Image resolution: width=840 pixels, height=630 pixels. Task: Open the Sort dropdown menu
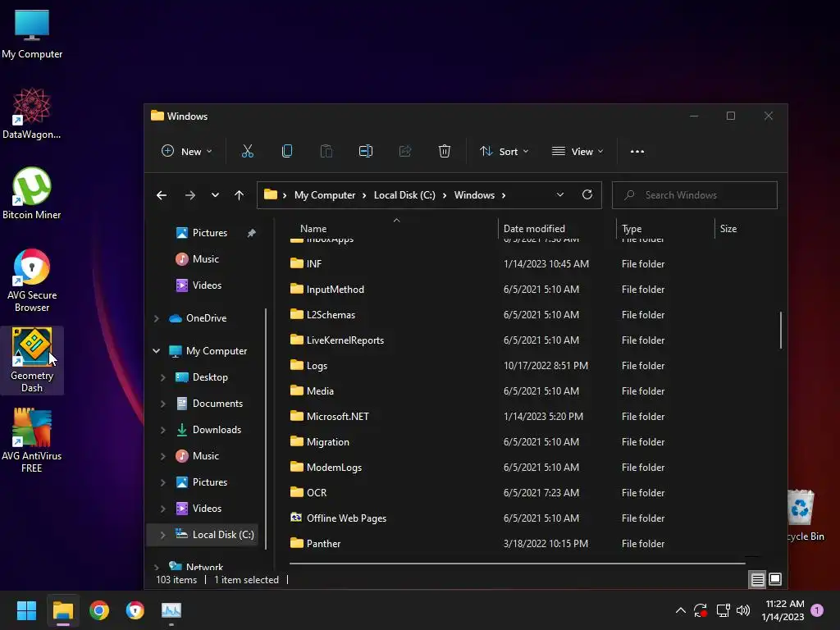(504, 152)
